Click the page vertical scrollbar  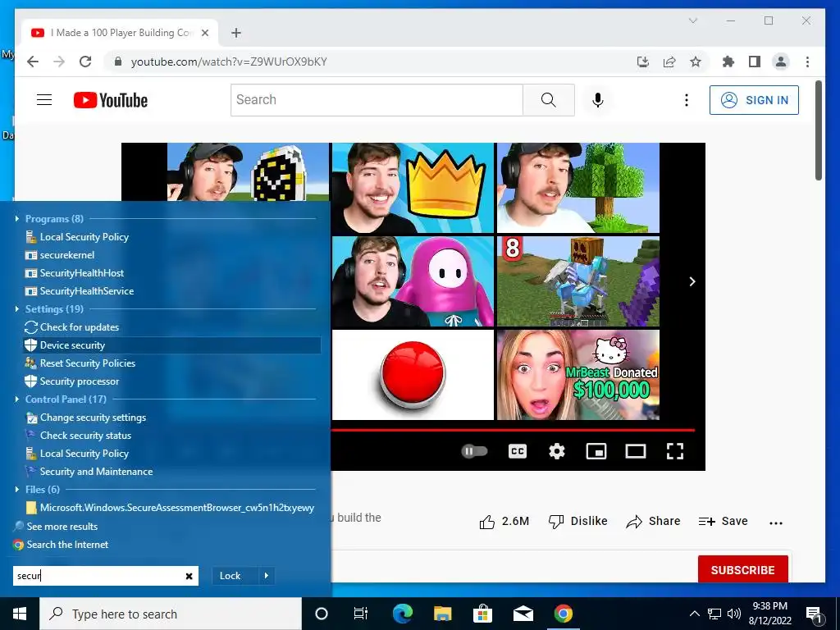point(818,130)
